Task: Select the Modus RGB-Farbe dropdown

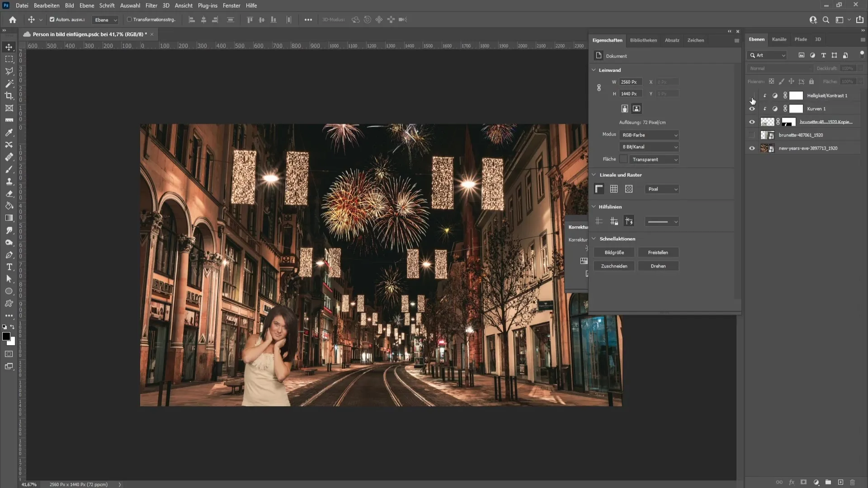Action: [649, 135]
